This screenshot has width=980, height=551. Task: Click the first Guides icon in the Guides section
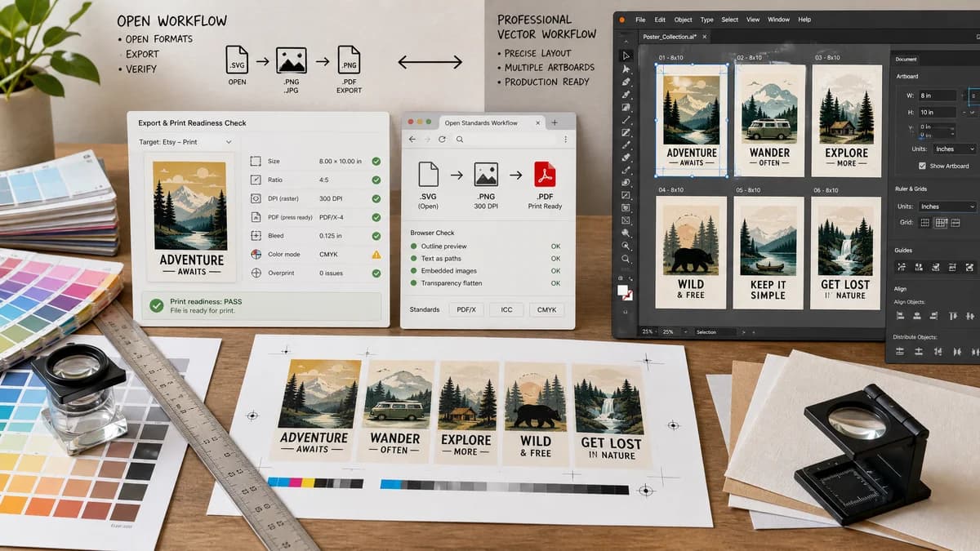tap(901, 266)
